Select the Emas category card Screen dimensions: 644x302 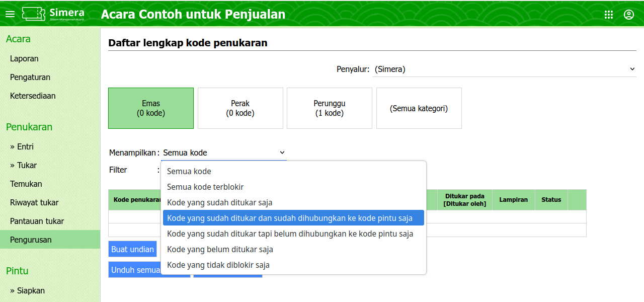(151, 108)
